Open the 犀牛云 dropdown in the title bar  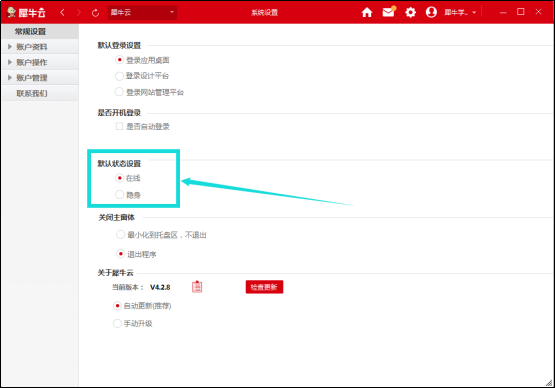[142, 12]
